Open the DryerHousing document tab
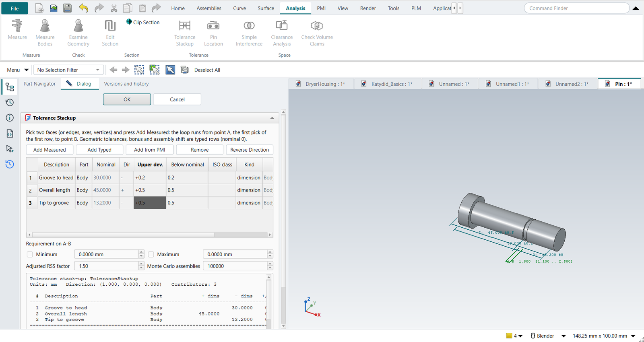Image resolution: width=644 pixels, height=342 pixels. pyautogui.click(x=321, y=84)
